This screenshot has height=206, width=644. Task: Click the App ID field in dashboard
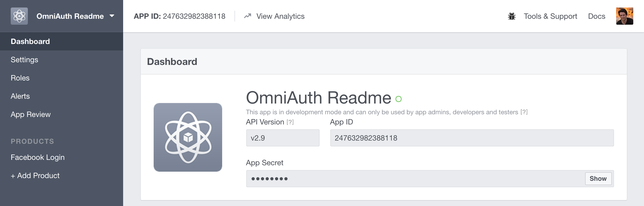(472, 138)
